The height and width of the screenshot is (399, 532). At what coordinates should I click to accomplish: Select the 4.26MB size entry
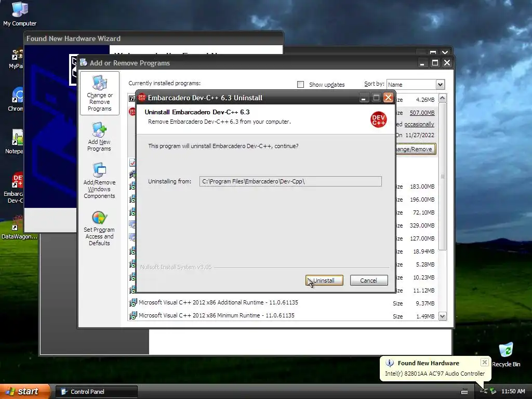(425, 100)
